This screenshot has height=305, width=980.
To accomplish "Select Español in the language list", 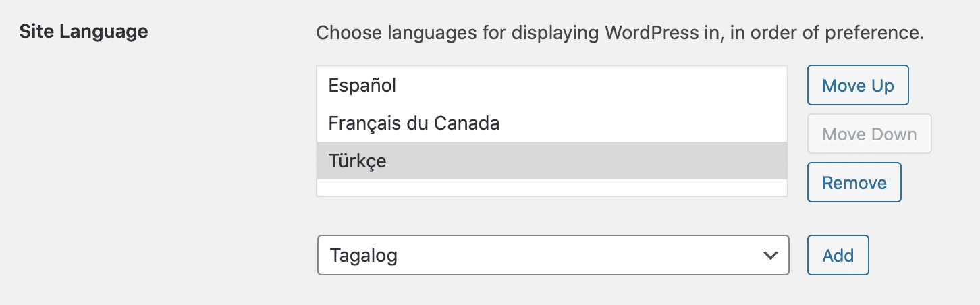I will click(x=552, y=85).
